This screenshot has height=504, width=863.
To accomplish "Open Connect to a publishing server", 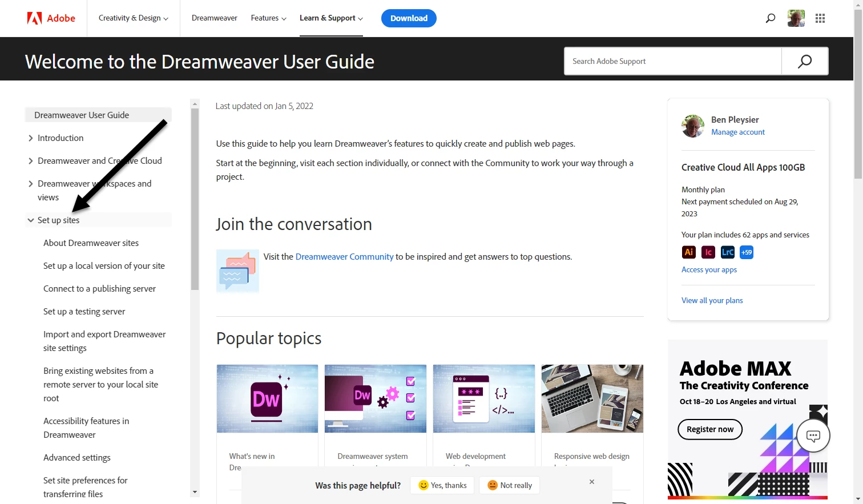I will 99,289.
